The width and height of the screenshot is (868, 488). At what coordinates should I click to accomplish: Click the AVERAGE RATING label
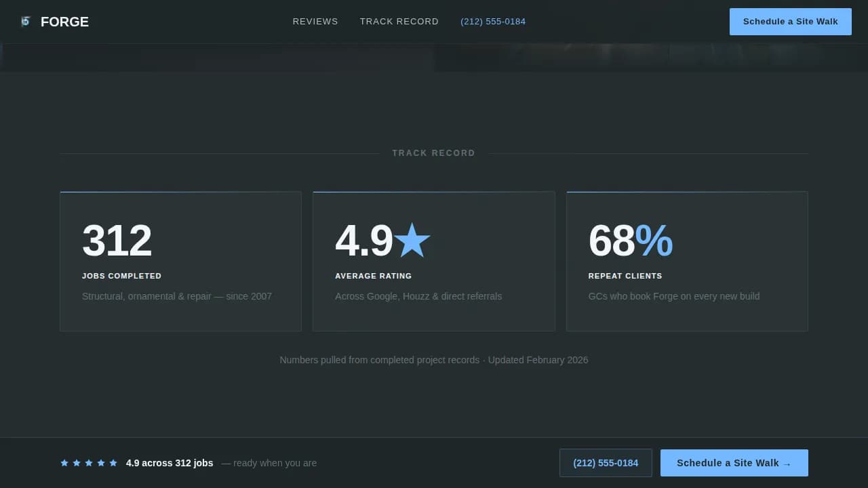pyautogui.click(x=374, y=276)
